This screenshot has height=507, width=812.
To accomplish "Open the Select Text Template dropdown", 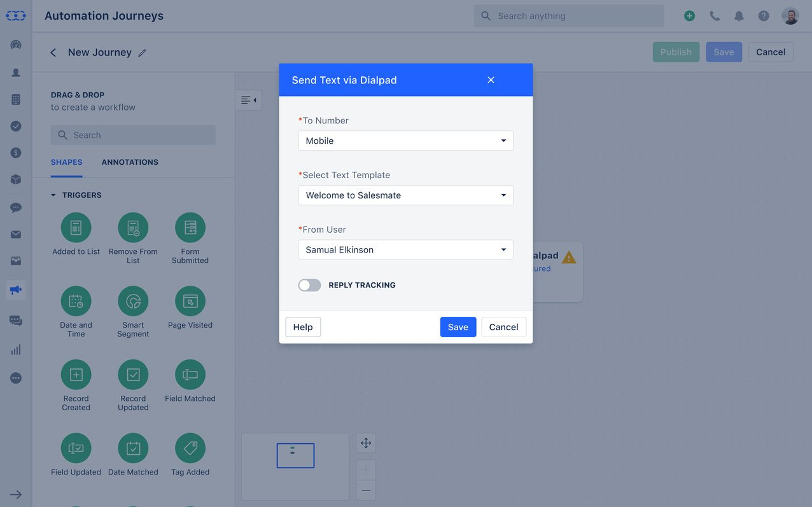I will click(x=406, y=195).
